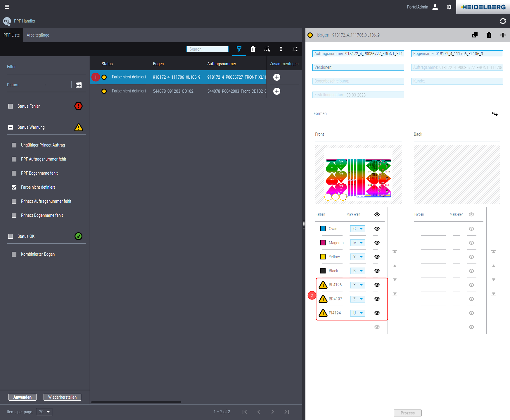
Task: Click the swap forms arrows icon
Action: click(x=495, y=114)
